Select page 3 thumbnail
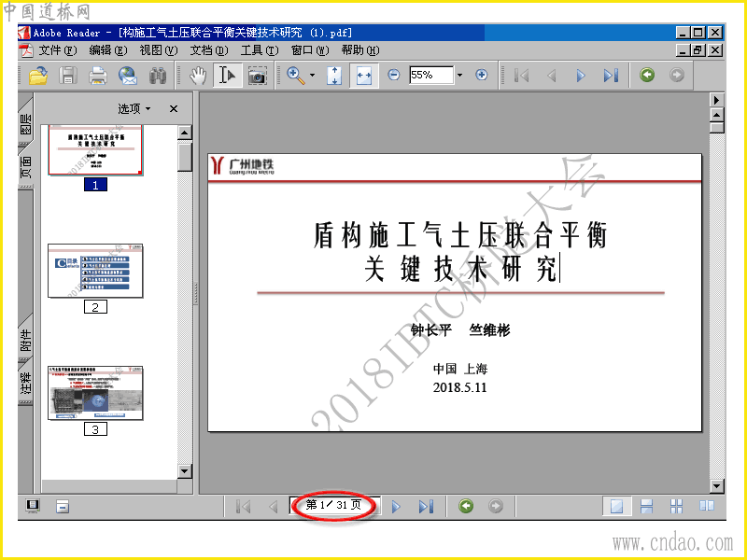The width and height of the screenshot is (747, 560). pos(95,393)
